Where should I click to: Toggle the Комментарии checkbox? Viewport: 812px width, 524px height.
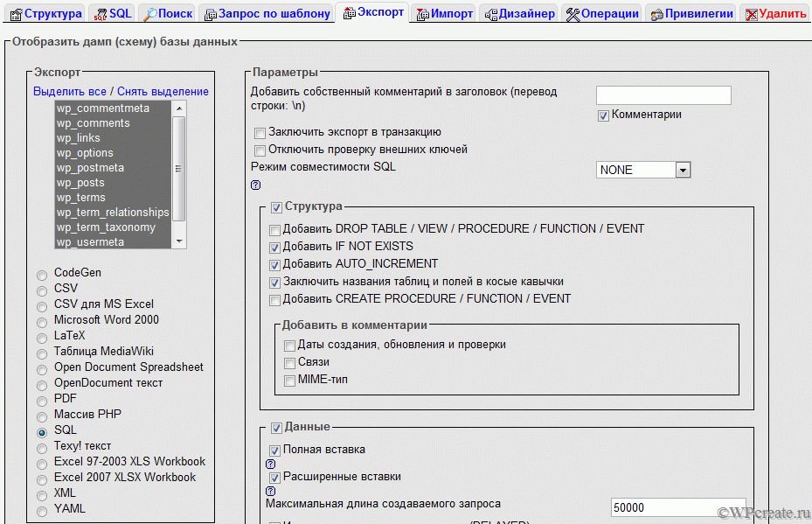tap(603, 116)
